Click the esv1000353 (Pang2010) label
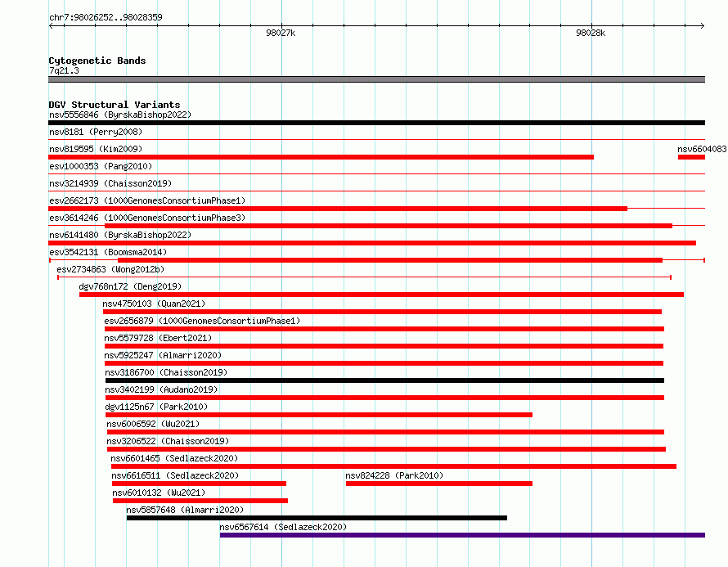 tap(101, 166)
